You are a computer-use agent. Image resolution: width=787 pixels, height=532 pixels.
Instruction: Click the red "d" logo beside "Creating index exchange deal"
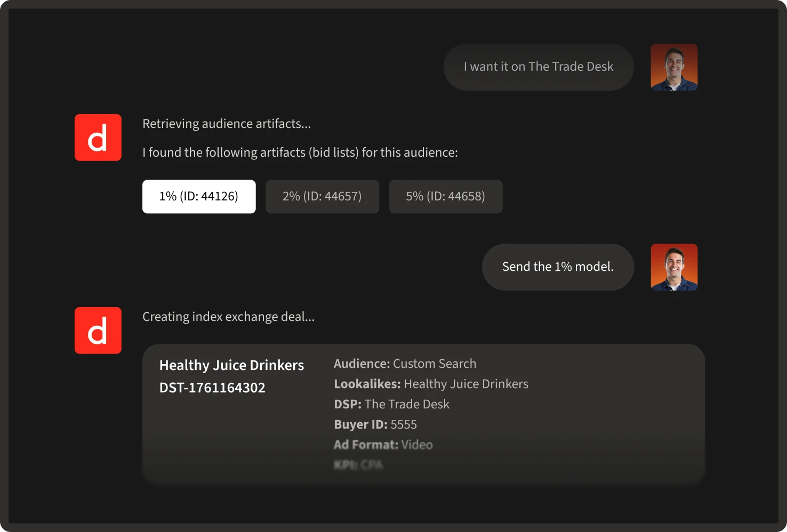coord(98,331)
